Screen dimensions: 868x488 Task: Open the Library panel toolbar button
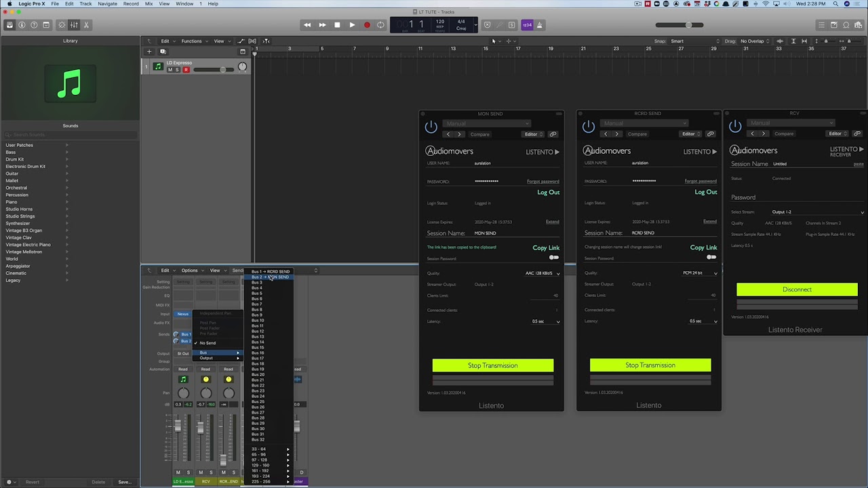click(x=9, y=25)
